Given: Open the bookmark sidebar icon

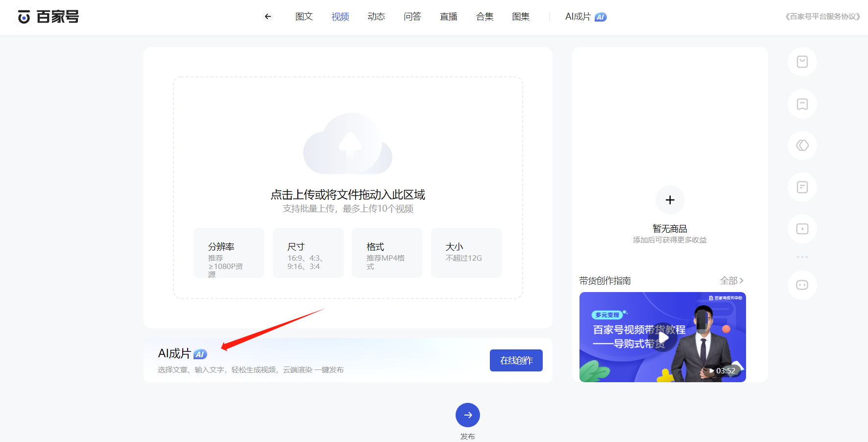Looking at the screenshot, I should point(802,104).
